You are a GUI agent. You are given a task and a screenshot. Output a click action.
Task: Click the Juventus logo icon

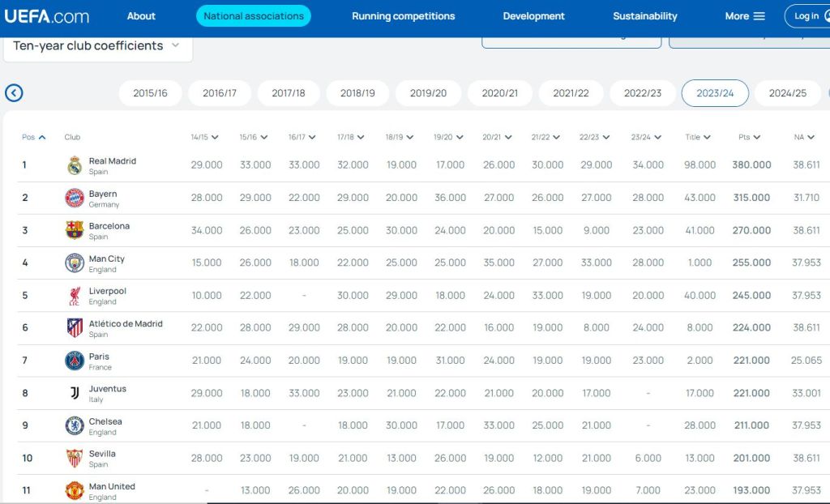click(x=75, y=393)
